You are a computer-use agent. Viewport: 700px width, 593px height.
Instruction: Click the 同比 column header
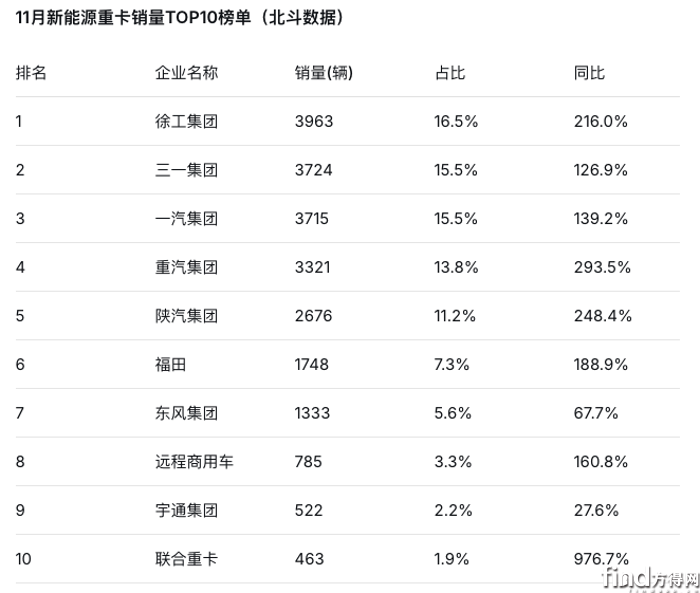pyautogui.click(x=589, y=73)
